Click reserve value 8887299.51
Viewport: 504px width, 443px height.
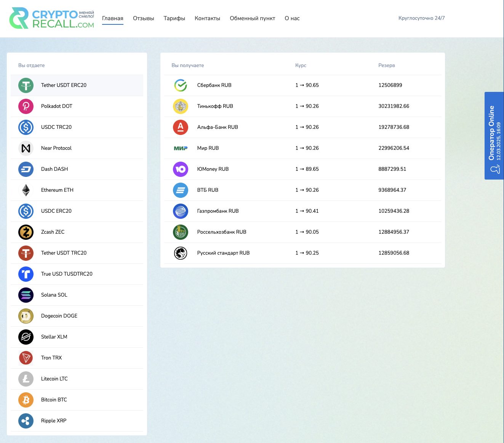(392, 169)
